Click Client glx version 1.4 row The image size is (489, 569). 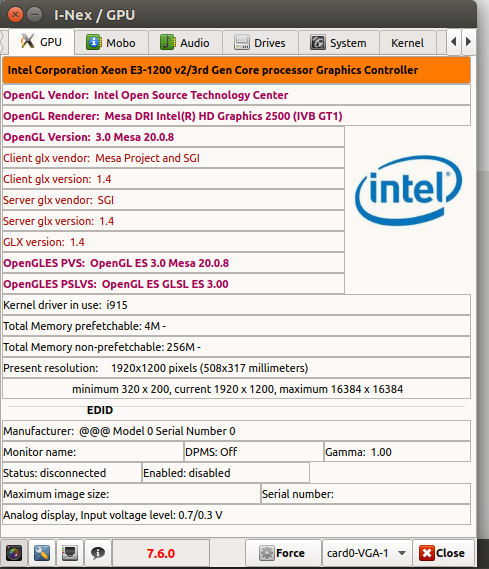[x=173, y=179]
